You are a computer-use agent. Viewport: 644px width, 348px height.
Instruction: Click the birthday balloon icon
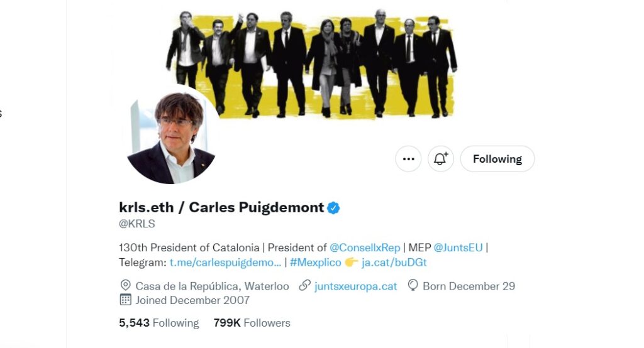coord(413,286)
